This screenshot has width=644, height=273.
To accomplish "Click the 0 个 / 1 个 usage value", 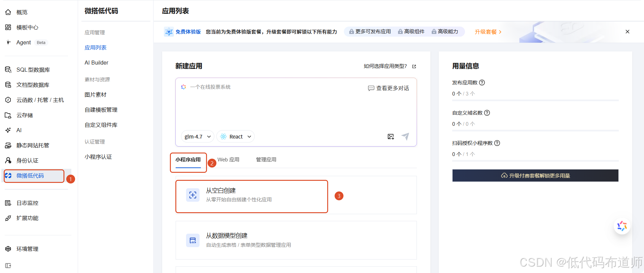I will click(464, 154).
